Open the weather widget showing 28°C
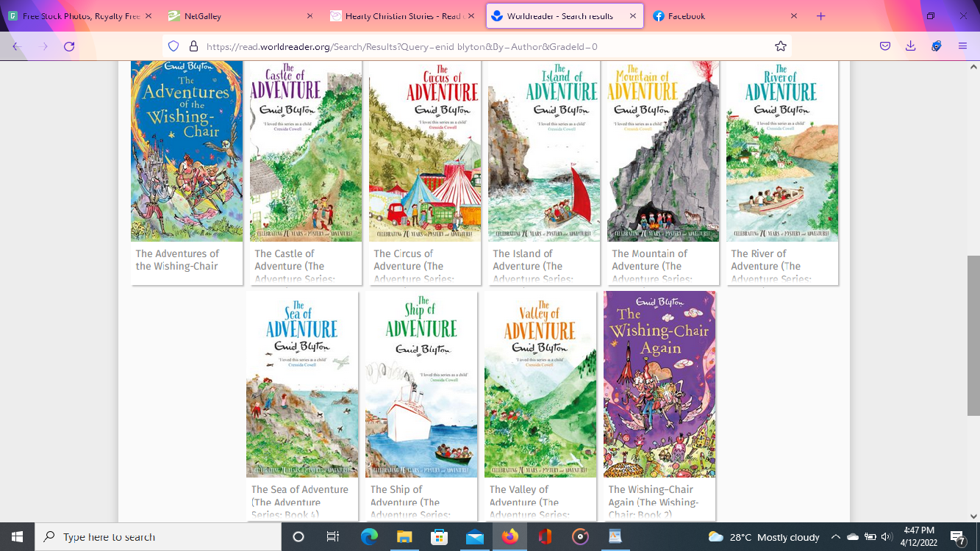The width and height of the screenshot is (980, 551). pyautogui.click(x=763, y=537)
